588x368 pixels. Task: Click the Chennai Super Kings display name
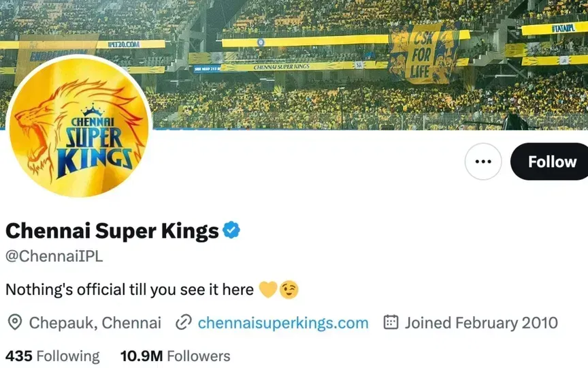[112, 231]
